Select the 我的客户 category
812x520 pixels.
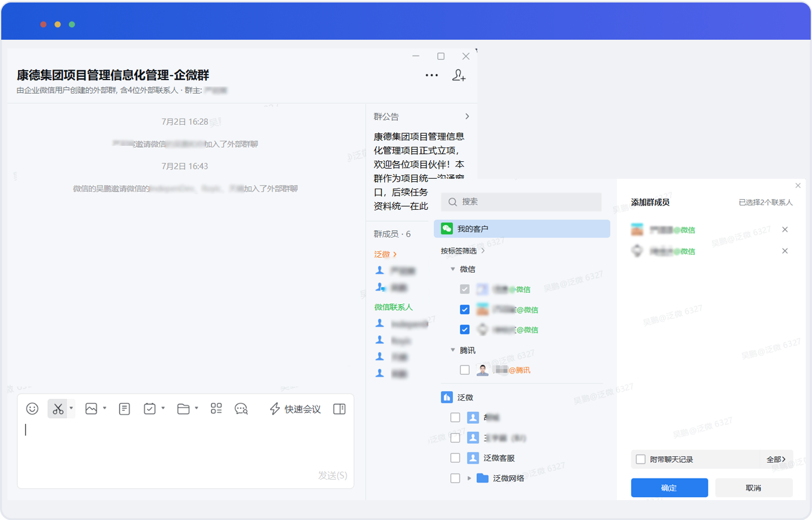[x=521, y=229]
